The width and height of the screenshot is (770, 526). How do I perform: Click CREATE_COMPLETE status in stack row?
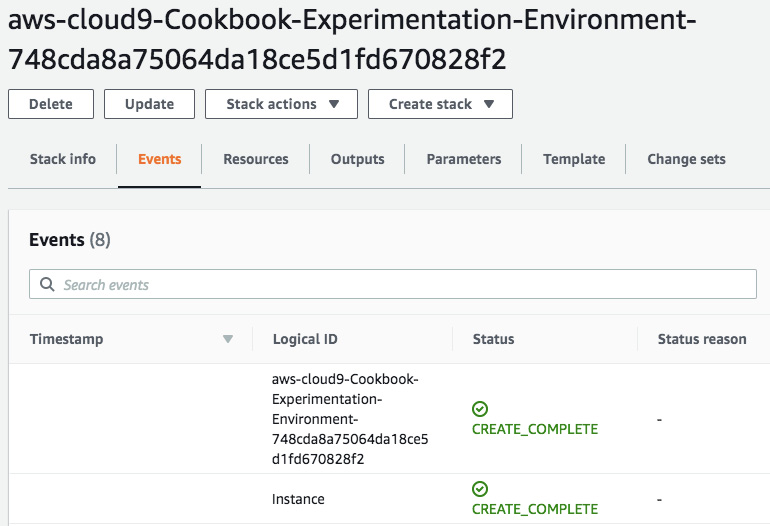(535, 429)
